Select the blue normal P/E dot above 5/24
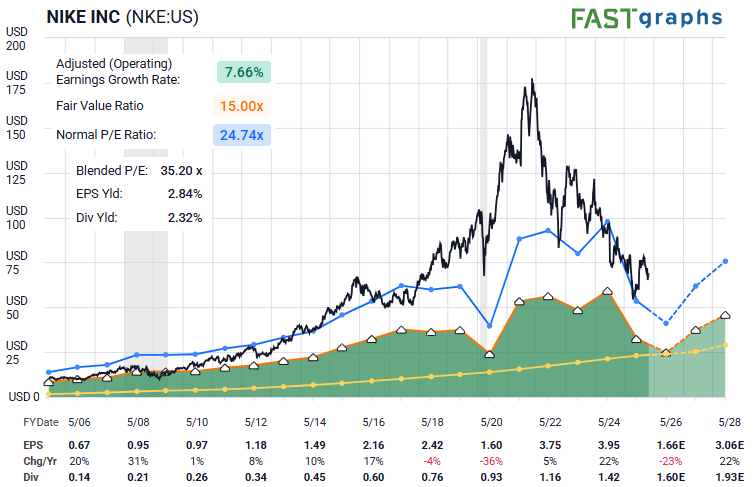This screenshot has height=487, width=756. (x=608, y=222)
